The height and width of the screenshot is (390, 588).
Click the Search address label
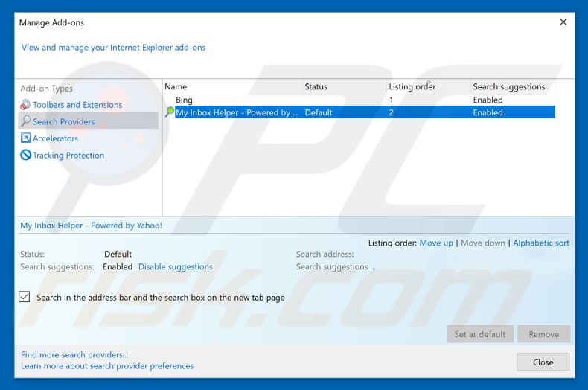(x=325, y=255)
